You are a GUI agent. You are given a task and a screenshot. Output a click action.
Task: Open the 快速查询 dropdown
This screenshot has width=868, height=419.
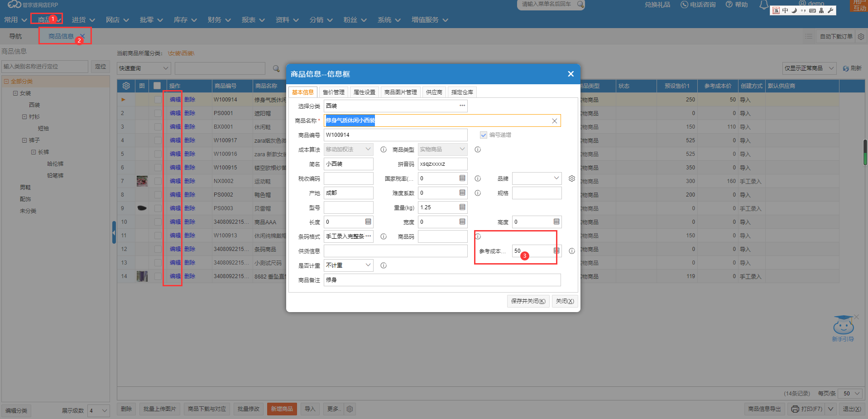(144, 68)
